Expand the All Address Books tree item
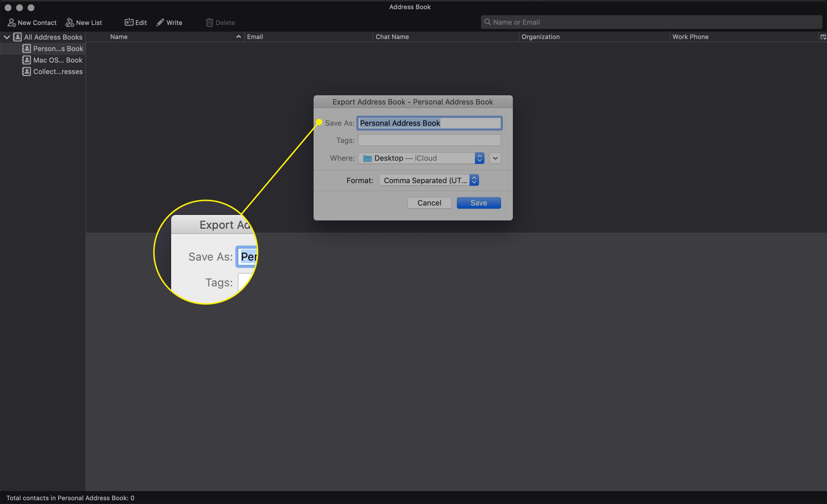The width and height of the screenshot is (827, 504). pyautogui.click(x=6, y=36)
